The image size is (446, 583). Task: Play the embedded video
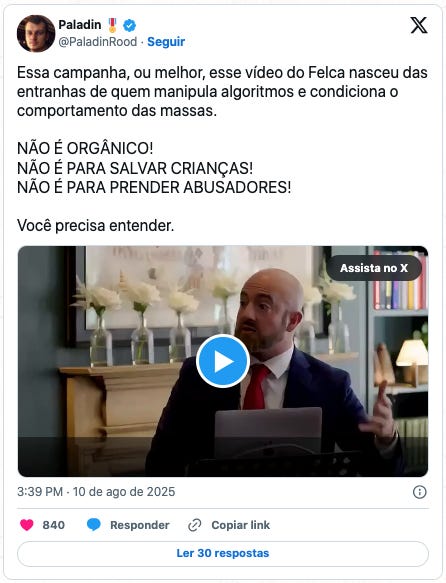(223, 361)
